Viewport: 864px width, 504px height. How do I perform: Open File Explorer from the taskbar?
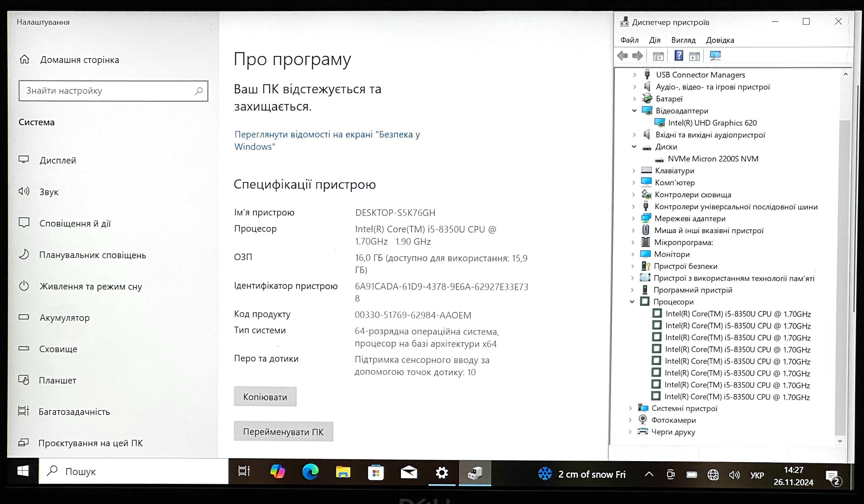343,473
